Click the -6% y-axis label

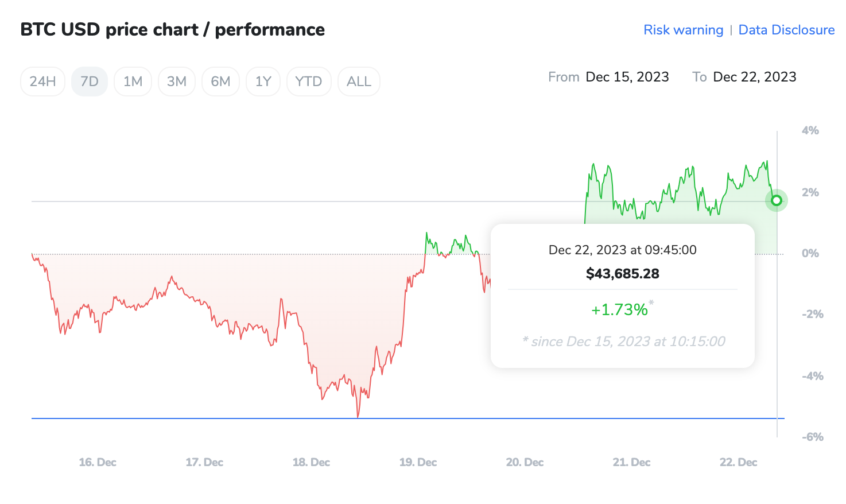pos(812,437)
